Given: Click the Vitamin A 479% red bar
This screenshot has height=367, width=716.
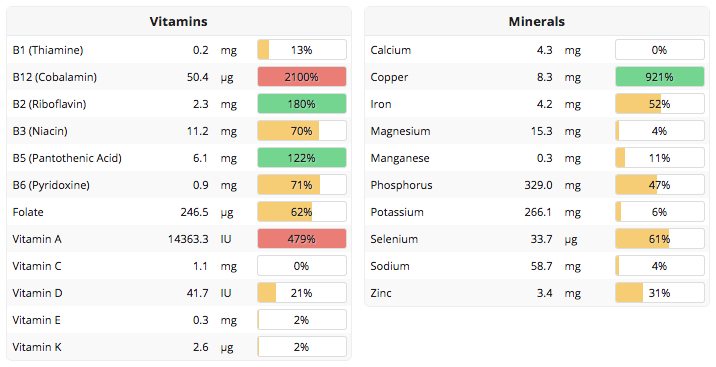Looking at the screenshot, I should [x=302, y=239].
